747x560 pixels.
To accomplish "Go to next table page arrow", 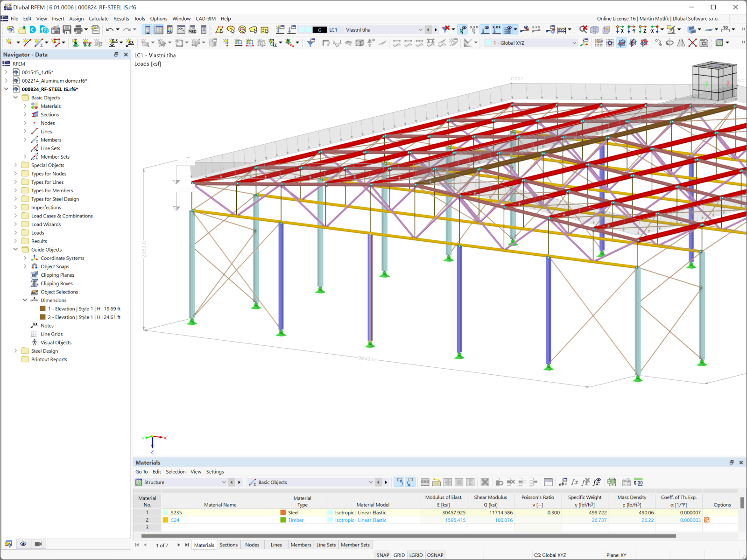I will (x=178, y=545).
